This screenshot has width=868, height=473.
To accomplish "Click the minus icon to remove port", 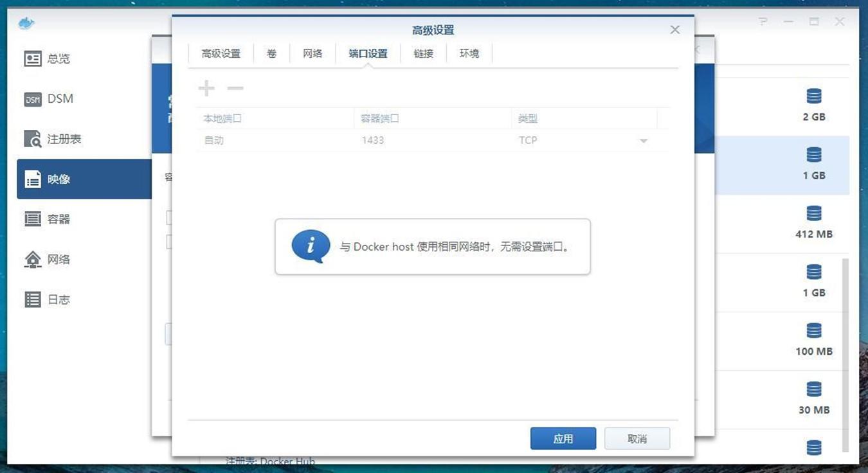I will (x=235, y=88).
